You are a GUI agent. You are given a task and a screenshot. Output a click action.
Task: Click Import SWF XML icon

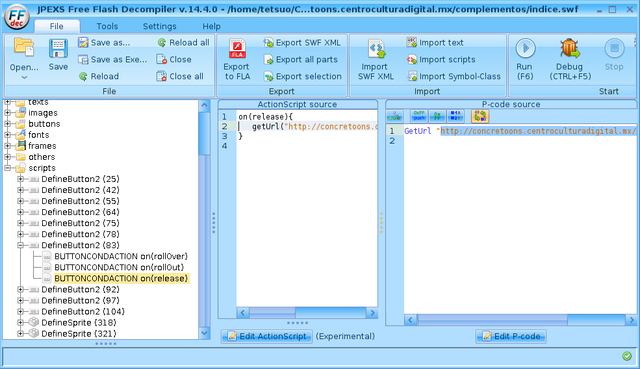click(376, 49)
